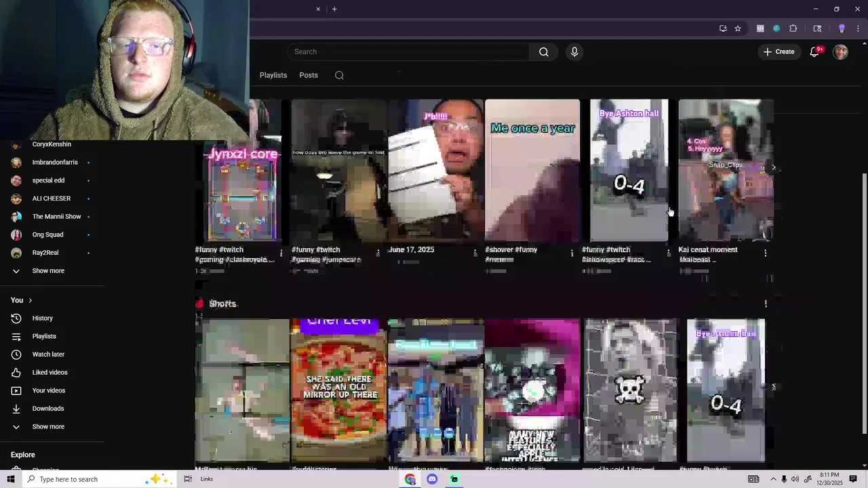Start voice search with microphone icon
This screenshot has width=868, height=488.
click(x=574, y=52)
